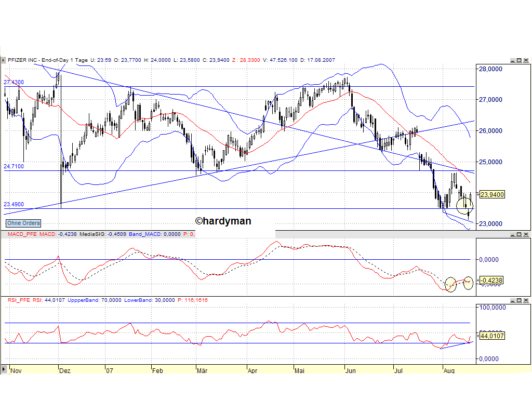Click the MACD value box -0,4238
Screen dimensions: 532x399
click(490, 280)
